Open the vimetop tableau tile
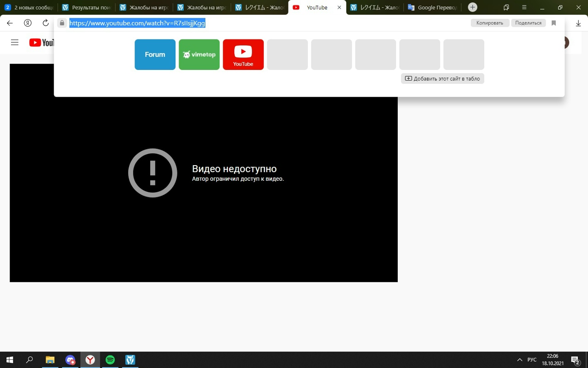588x368 pixels. [199, 54]
